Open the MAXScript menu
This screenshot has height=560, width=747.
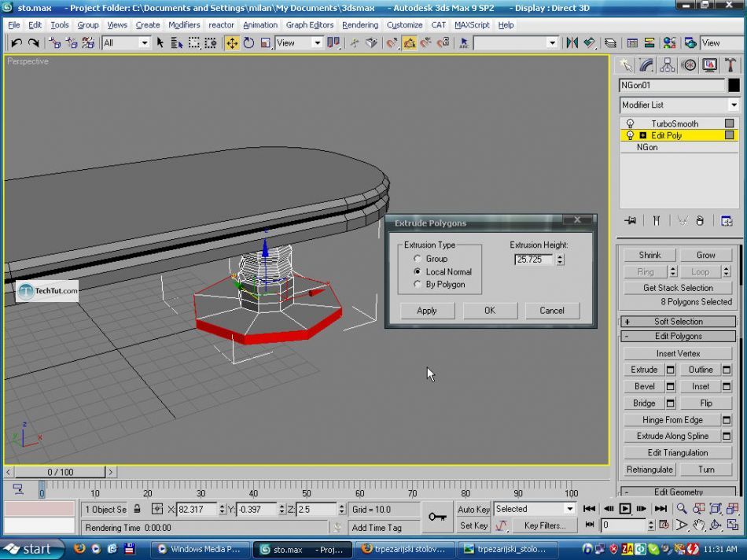point(472,25)
